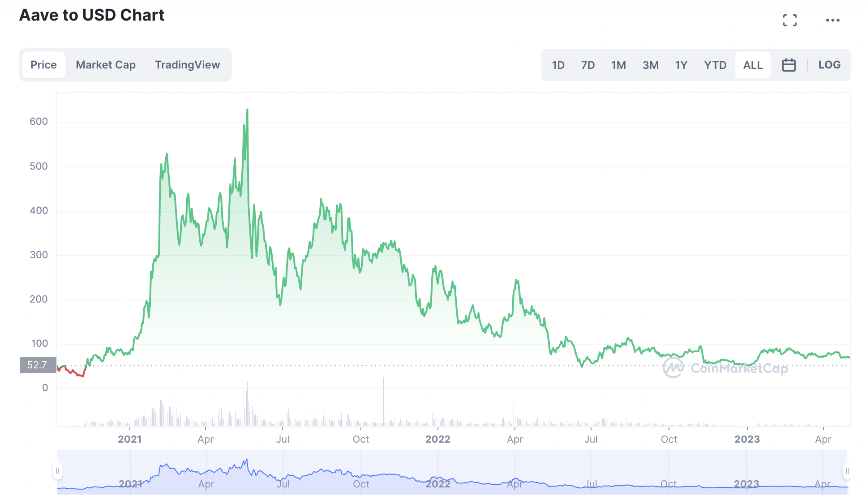Viewport: 866px width, 504px height.
Task: Click the Aave to USD Chart heading
Action: click(x=92, y=15)
